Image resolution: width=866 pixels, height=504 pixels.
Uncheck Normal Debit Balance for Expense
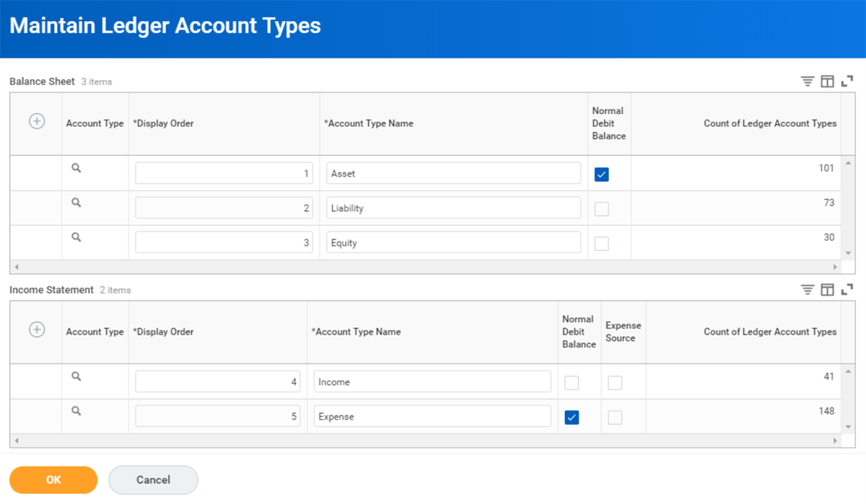coord(572,417)
